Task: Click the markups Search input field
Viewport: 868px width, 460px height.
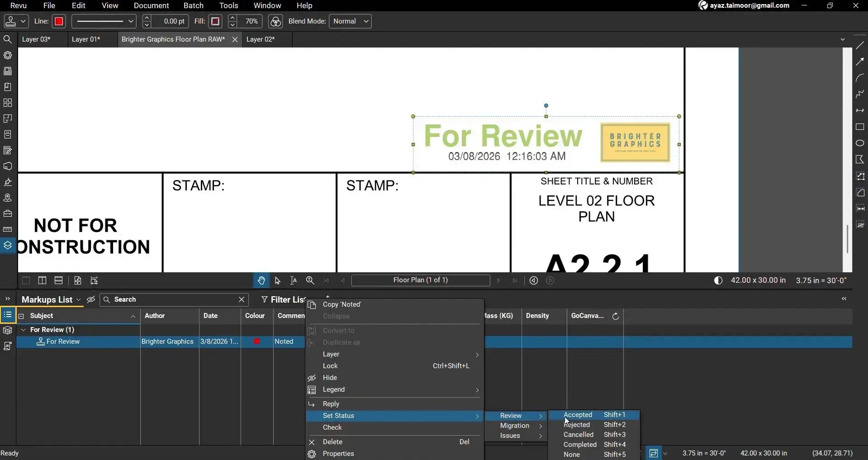Action: click(174, 299)
